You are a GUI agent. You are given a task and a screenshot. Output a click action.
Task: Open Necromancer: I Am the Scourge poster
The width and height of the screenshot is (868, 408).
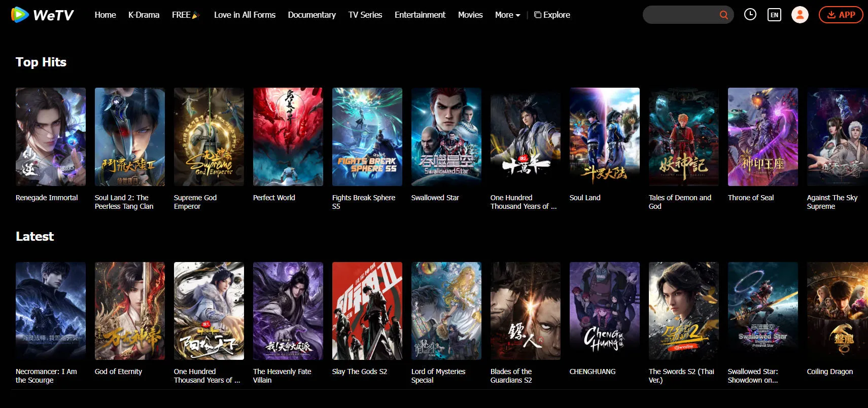pyautogui.click(x=51, y=311)
